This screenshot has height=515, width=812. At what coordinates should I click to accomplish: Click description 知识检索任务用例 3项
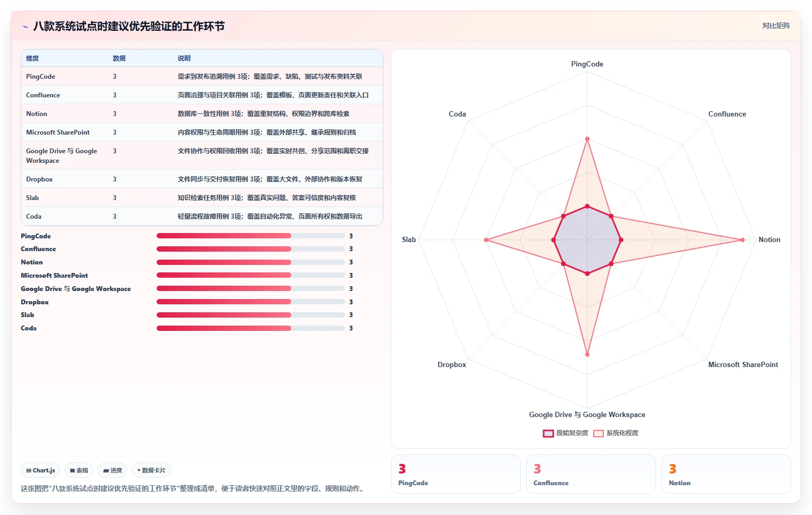[267, 198]
